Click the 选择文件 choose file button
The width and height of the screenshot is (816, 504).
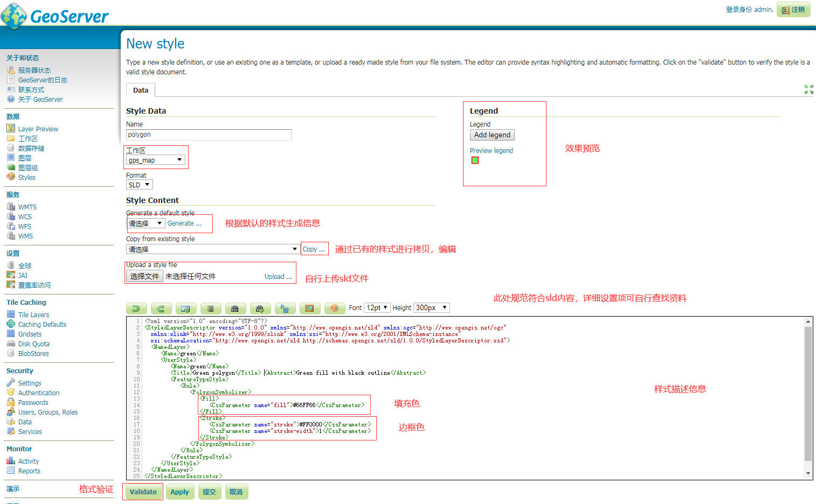click(x=144, y=276)
